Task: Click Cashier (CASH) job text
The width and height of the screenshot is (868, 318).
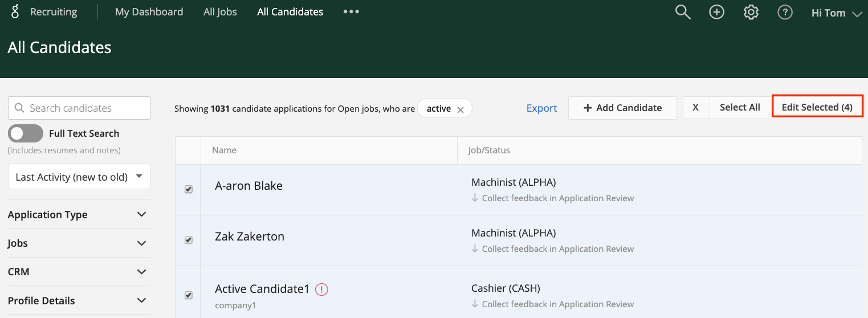Action: [x=506, y=288]
